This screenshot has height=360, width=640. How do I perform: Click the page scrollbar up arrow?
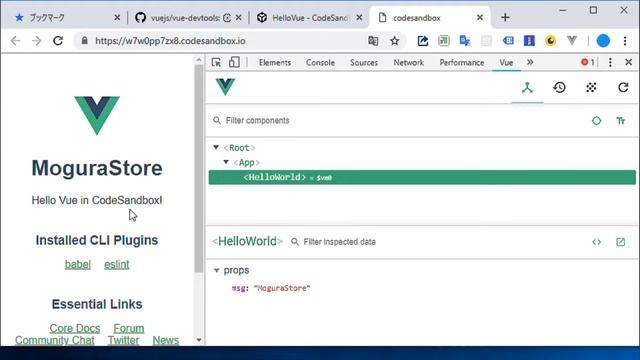pos(199,60)
